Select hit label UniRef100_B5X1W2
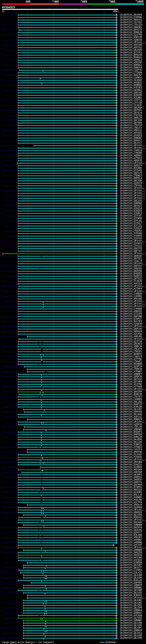This screenshot has width=146, height=644. [131, 299]
